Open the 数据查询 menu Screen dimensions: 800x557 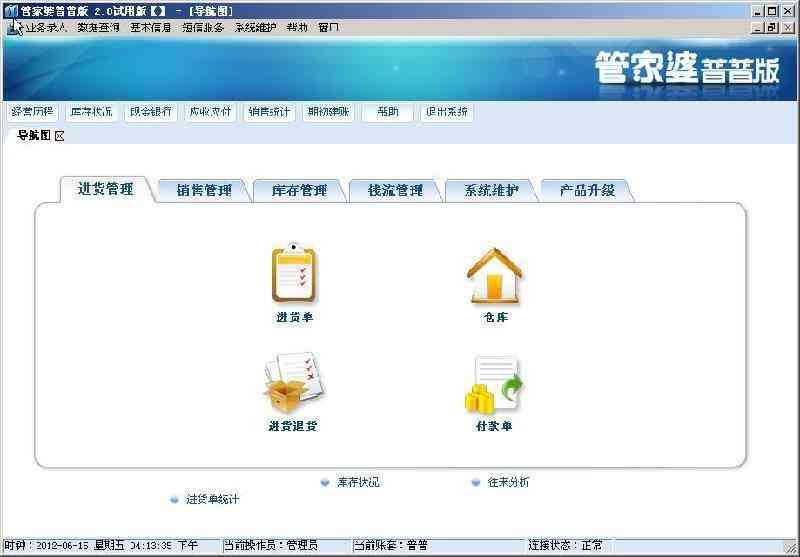[x=98, y=28]
